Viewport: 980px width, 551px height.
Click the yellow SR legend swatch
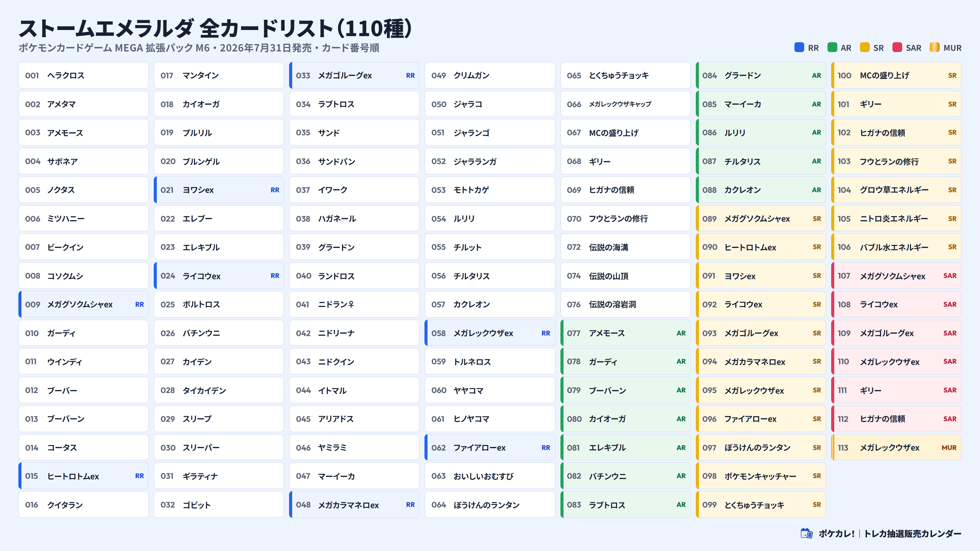click(864, 47)
